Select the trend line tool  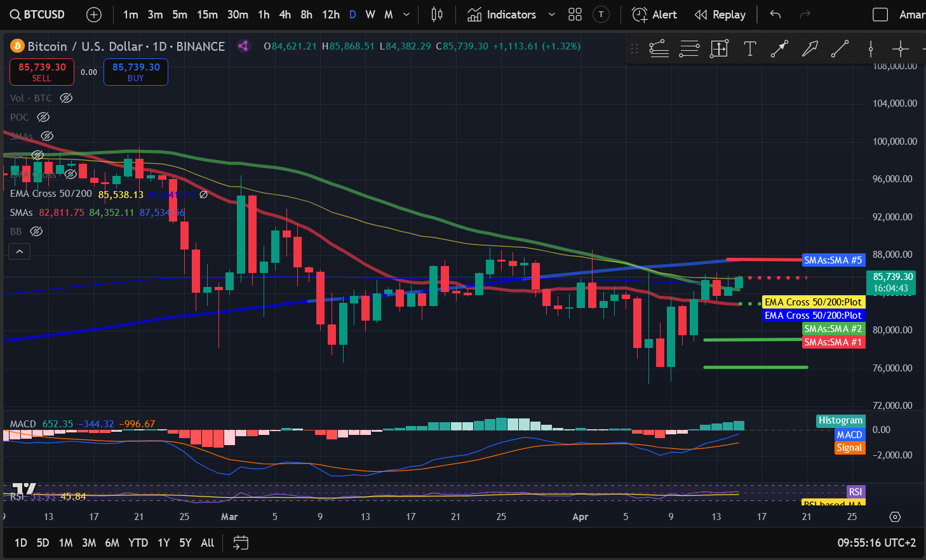840,49
